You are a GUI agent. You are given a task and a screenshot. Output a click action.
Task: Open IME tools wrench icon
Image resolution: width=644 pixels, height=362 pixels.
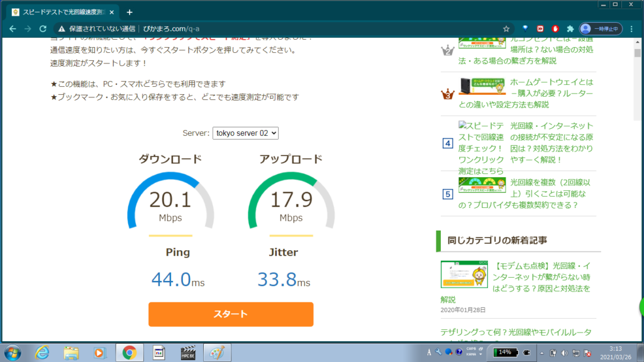point(438,352)
